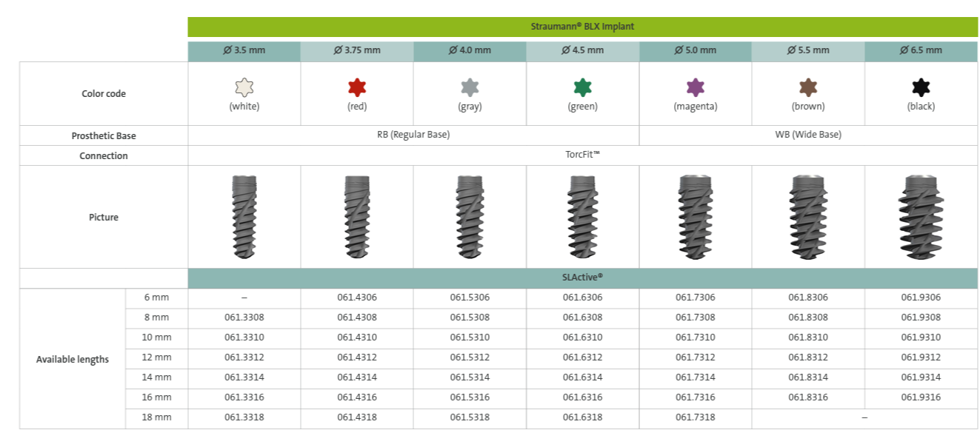The image size is (980, 430).
Task: Switch to the Ø 3.5 mm column header
Action: pos(244,50)
